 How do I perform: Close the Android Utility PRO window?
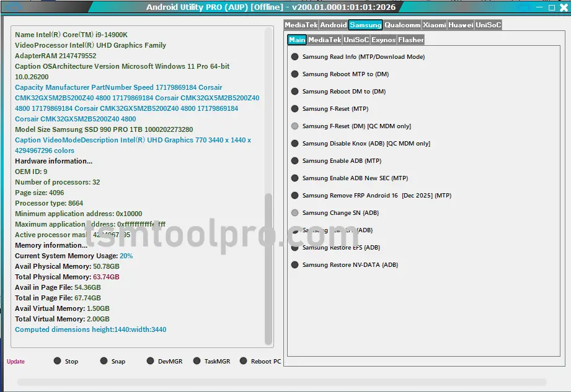click(564, 7)
